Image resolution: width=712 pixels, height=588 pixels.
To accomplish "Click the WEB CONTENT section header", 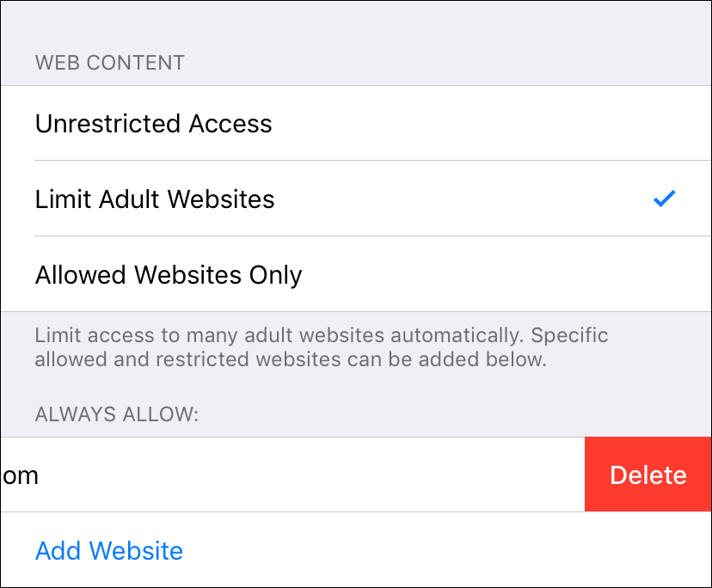I will click(109, 63).
